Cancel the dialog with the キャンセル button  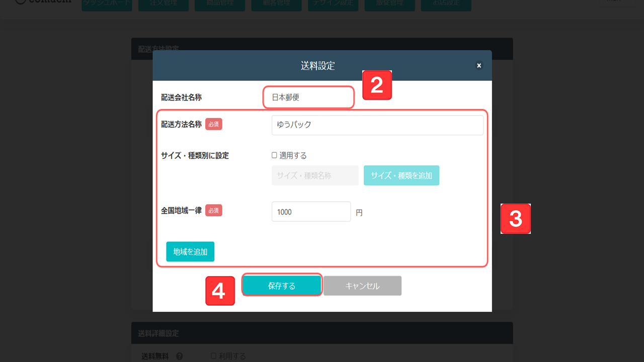click(x=362, y=286)
